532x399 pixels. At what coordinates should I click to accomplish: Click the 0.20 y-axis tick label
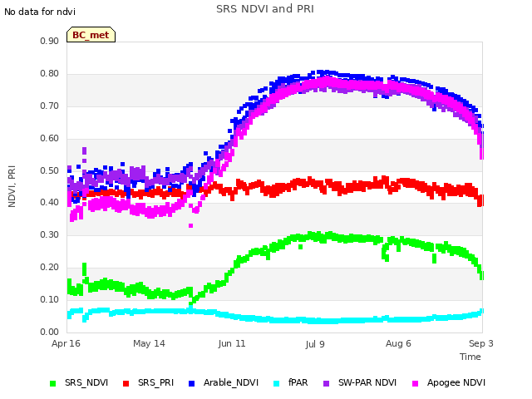pyautogui.click(x=49, y=268)
